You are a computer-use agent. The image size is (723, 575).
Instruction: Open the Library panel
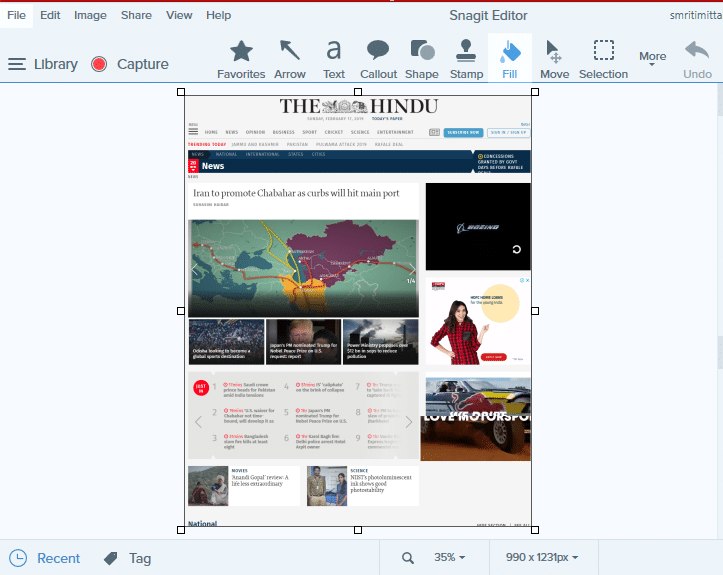[x=43, y=64]
